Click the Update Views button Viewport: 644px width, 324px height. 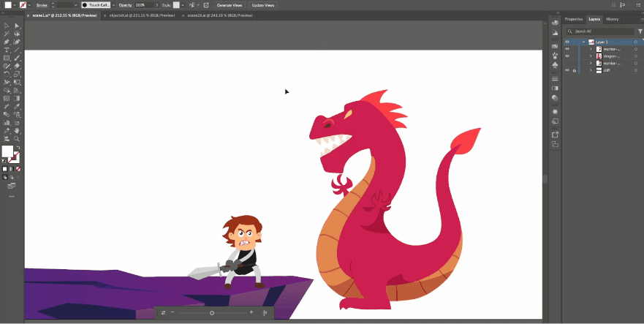click(x=263, y=5)
